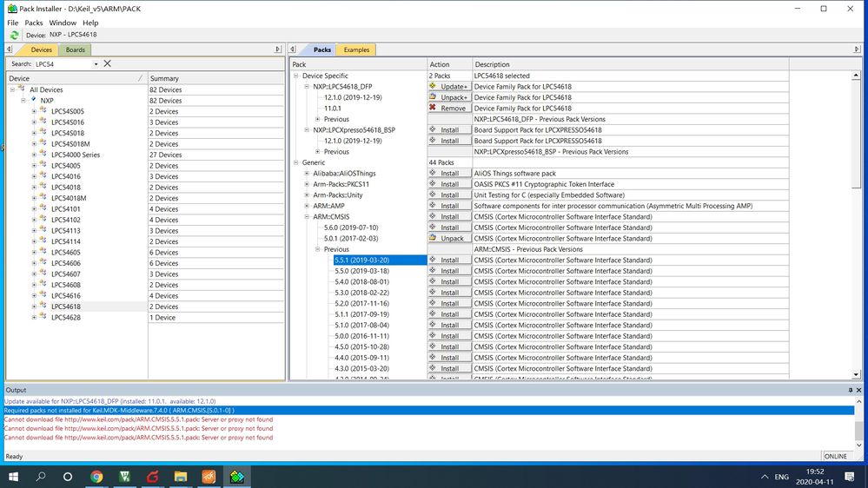Expand the Alibaba::AliOSThings pack node
The image size is (868, 488).
tap(308, 173)
